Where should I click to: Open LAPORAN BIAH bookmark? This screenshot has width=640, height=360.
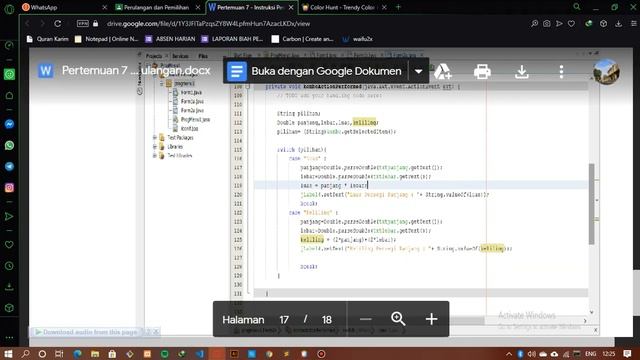(232, 39)
